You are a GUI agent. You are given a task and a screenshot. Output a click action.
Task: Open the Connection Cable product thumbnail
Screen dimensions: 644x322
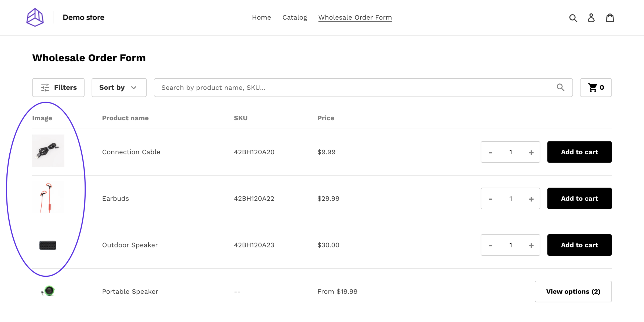click(48, 151)
